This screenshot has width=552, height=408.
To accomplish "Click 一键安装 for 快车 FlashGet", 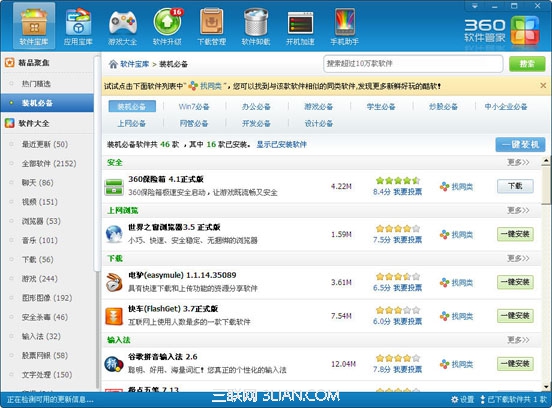I will pos(515,316).
